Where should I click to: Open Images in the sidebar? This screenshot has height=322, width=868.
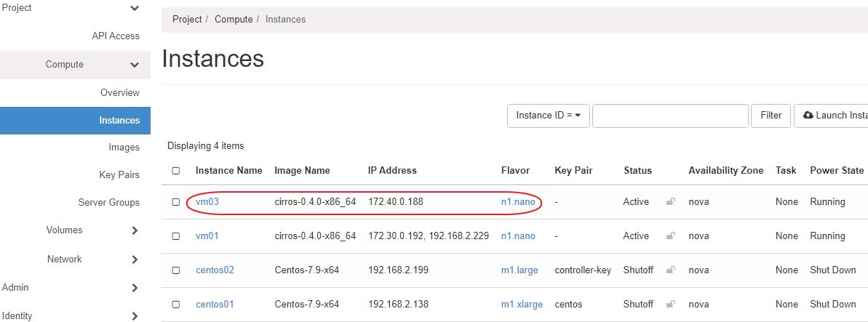point(124,148)
